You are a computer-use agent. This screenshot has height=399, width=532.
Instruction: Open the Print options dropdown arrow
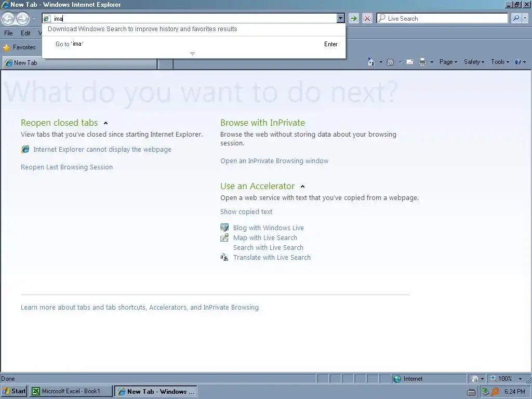[x=432, y=62]
